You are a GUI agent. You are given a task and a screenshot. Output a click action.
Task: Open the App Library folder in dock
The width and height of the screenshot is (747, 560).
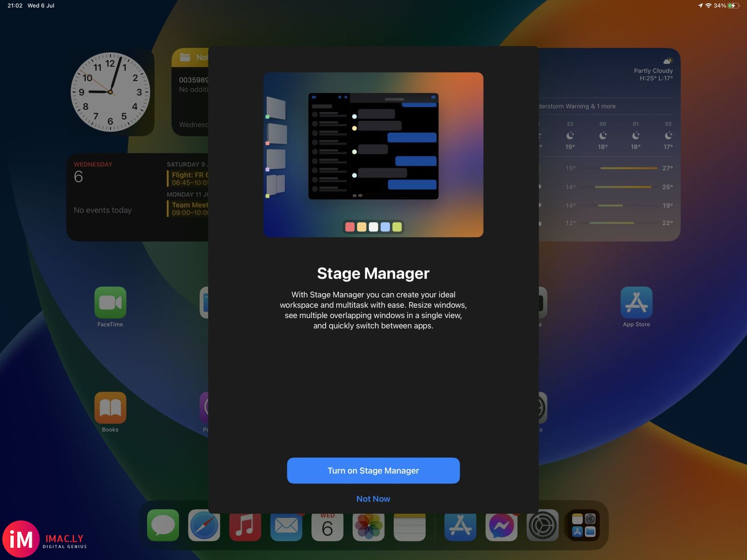tap(584, 525)
